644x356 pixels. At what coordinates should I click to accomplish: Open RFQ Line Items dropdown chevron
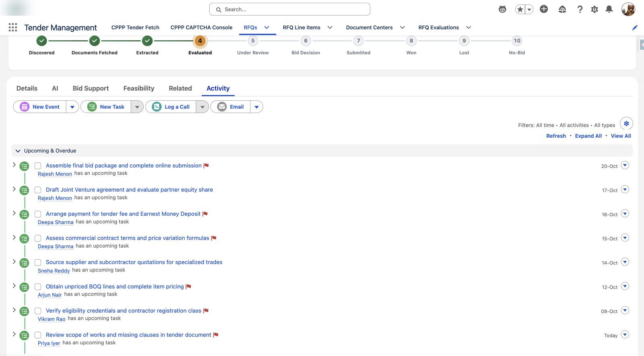pyautogui.click(x=330, y=27)
